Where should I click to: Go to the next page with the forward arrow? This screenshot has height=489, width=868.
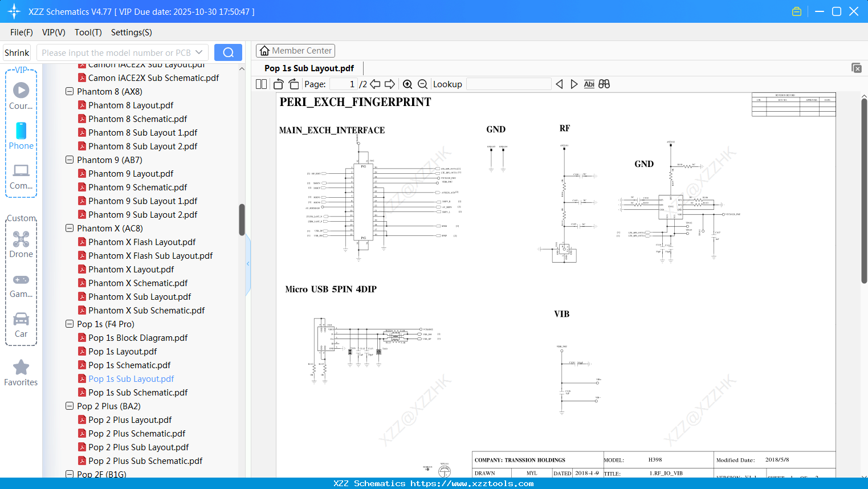coord(390,84)
